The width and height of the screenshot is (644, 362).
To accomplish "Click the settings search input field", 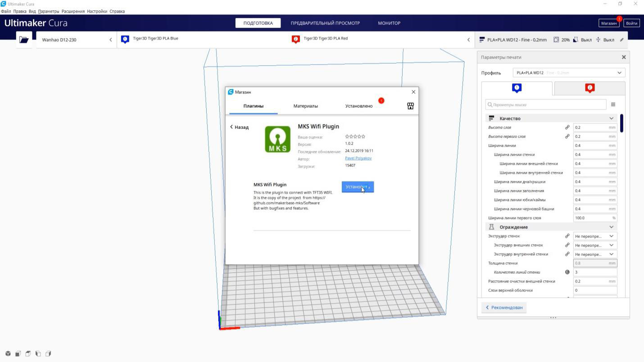I will click(546, 104).
